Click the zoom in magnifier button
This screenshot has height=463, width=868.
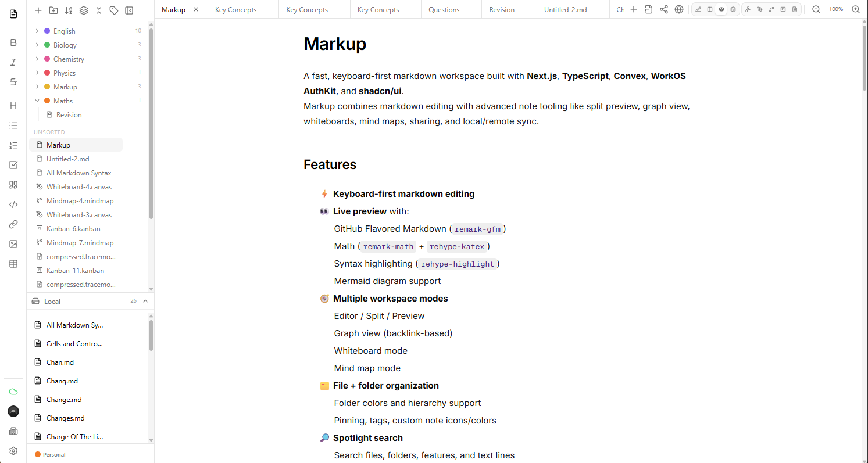click(856, 9)
